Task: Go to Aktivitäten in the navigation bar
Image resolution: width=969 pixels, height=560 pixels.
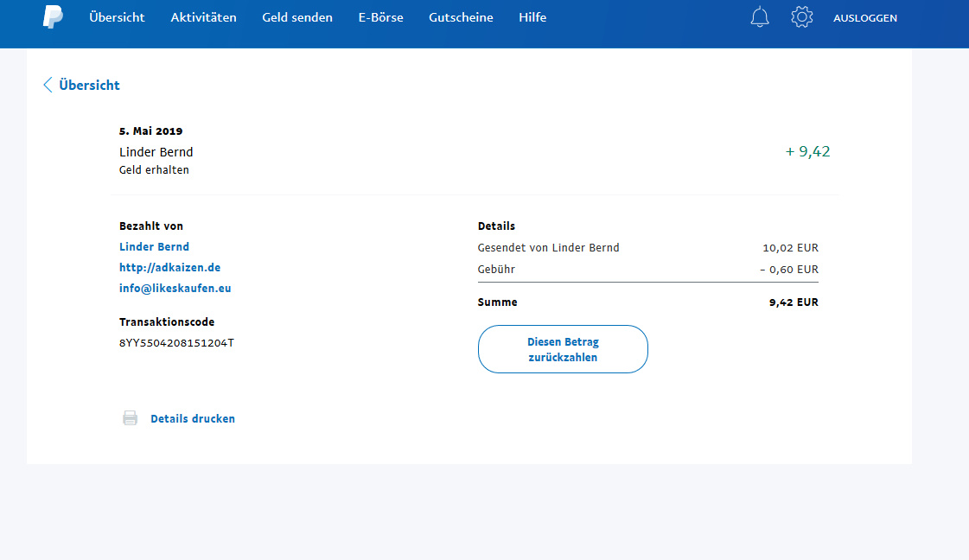Action: click(x=203, y=17)
